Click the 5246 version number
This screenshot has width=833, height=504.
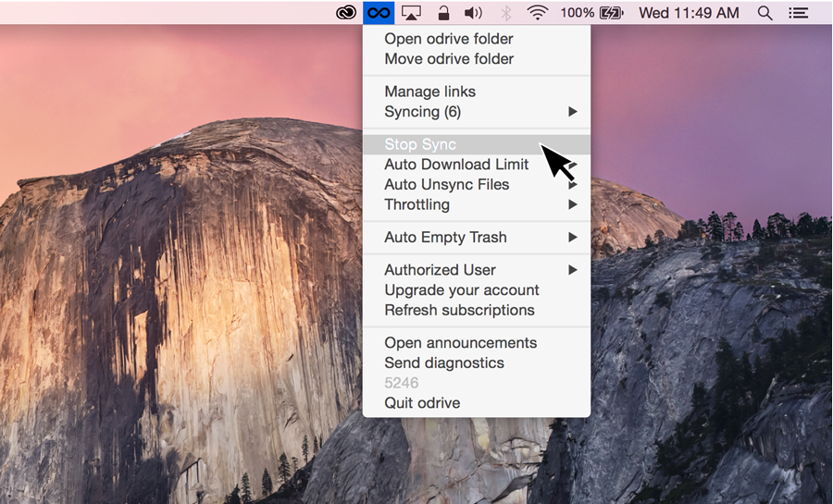point(402,383)
